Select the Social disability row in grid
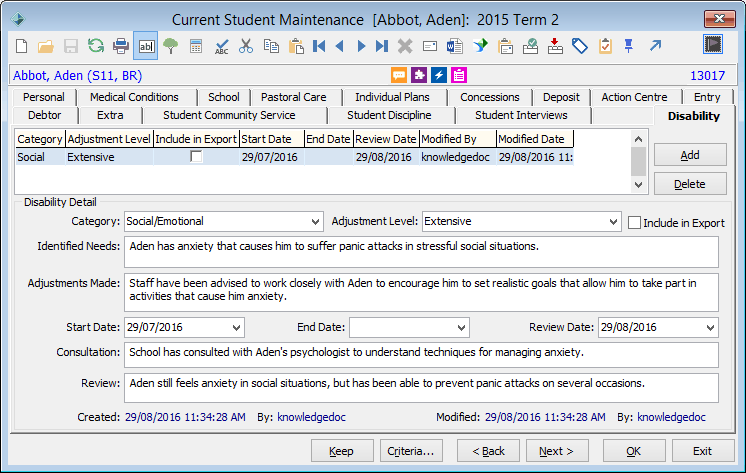Viewport: 746px width, 473px height. point(294,157)
